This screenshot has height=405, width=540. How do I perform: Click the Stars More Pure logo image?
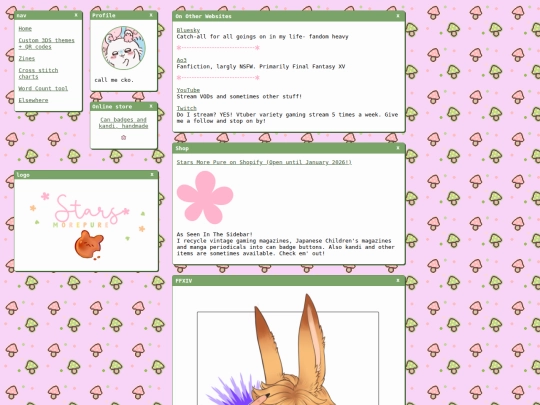pyautogui.click(x=87, y=226)
